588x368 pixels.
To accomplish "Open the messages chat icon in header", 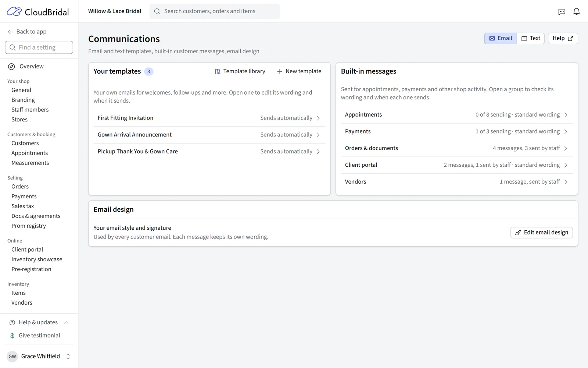I will (562, 12).
